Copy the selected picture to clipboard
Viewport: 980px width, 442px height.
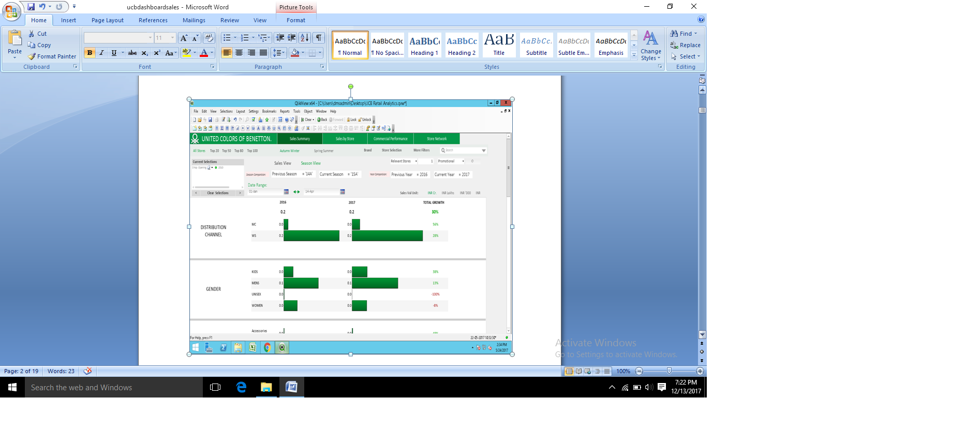point(39,45)
